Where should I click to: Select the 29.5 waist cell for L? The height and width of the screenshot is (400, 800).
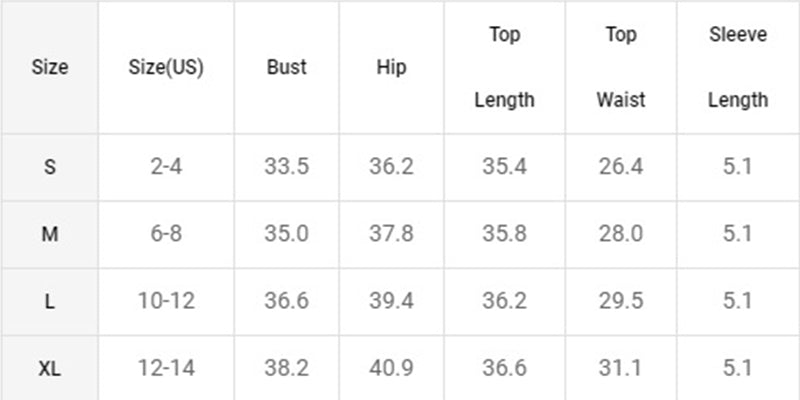[x=621, y=301]
